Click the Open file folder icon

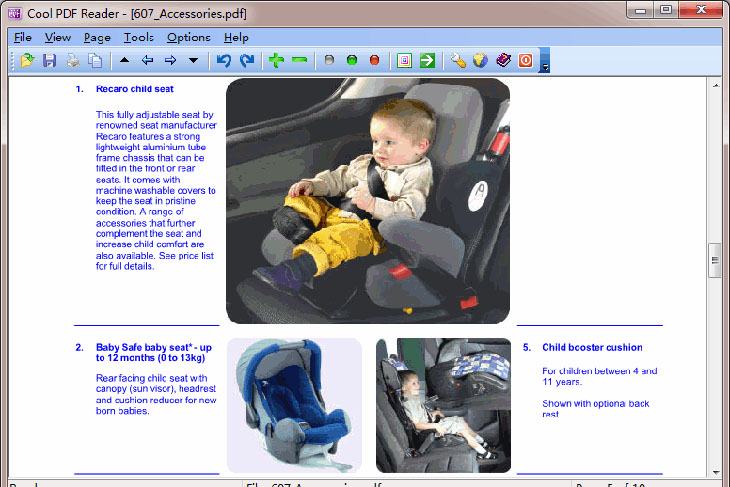[27, 61]
